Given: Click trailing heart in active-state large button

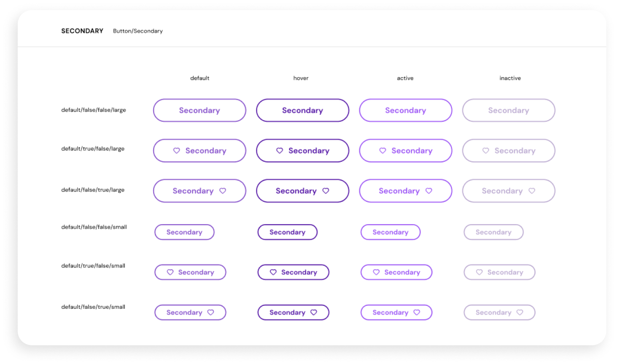Looking at the screenshot, I should (429, 191).
